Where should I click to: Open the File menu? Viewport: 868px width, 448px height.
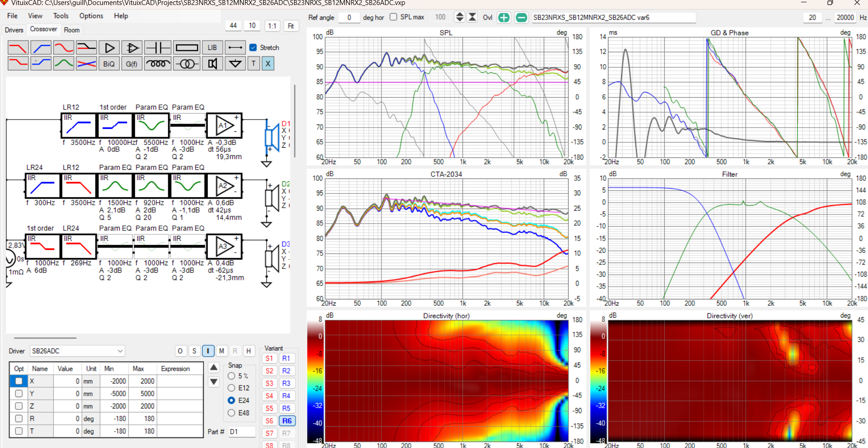[12, 16]
